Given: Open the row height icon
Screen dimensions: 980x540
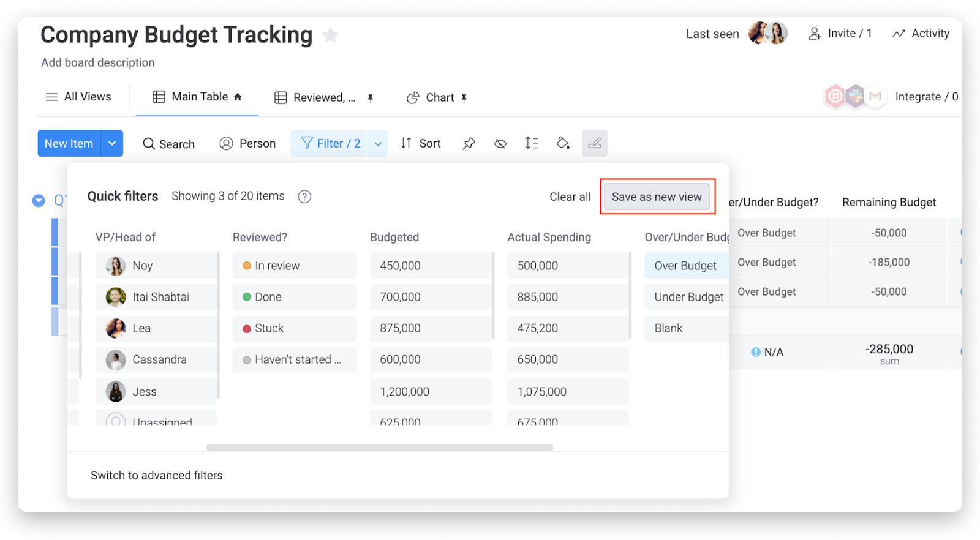Looking at the screenshot, I should [532, 143].
